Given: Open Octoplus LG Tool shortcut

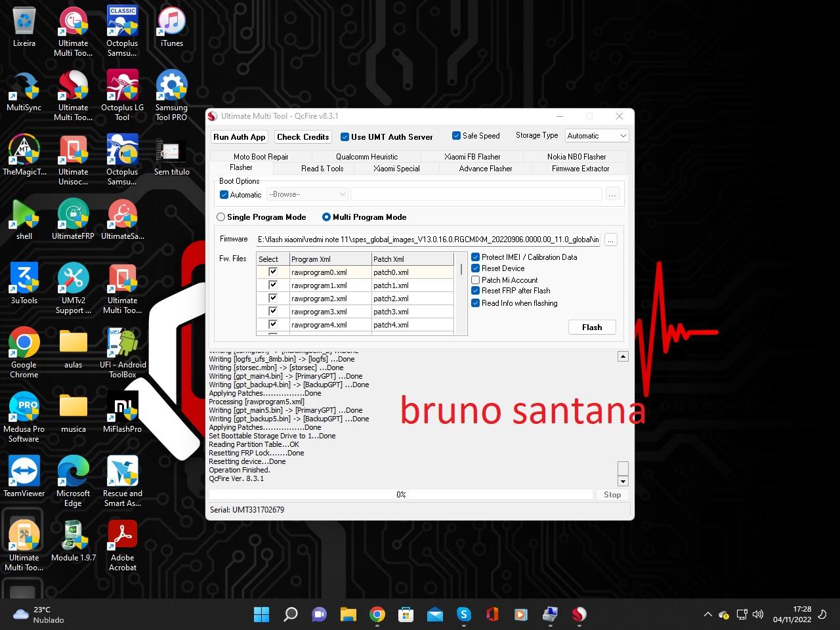Looking at the screenshot, I should [x=122, y=96].
